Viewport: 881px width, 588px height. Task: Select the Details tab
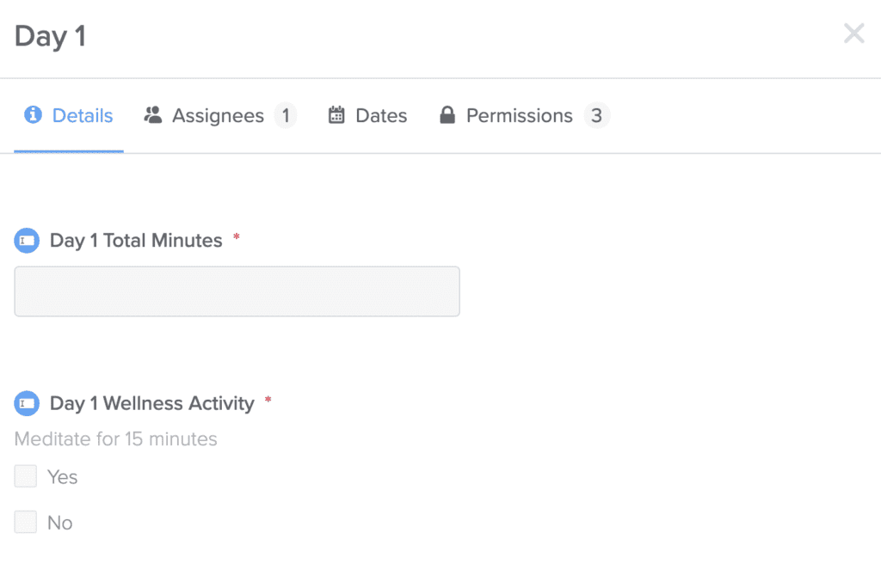[x=81, y=114]
